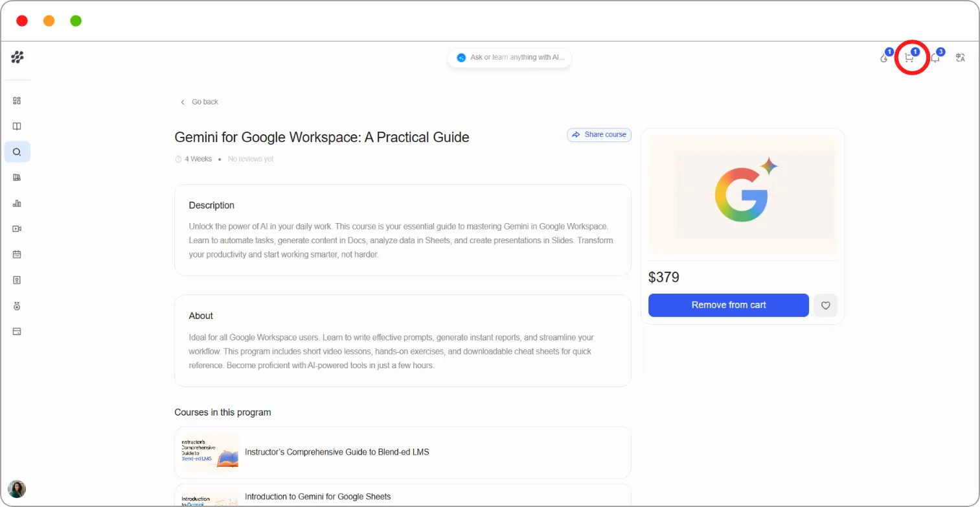Click the red macOS close dot
Screen dimensions: 980x507
pyautogui.click(x=22, y=21)
